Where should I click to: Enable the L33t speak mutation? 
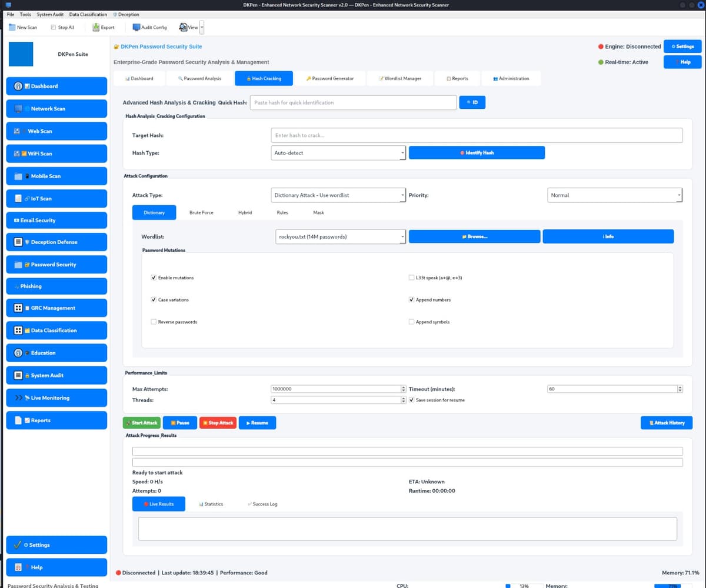411,278
